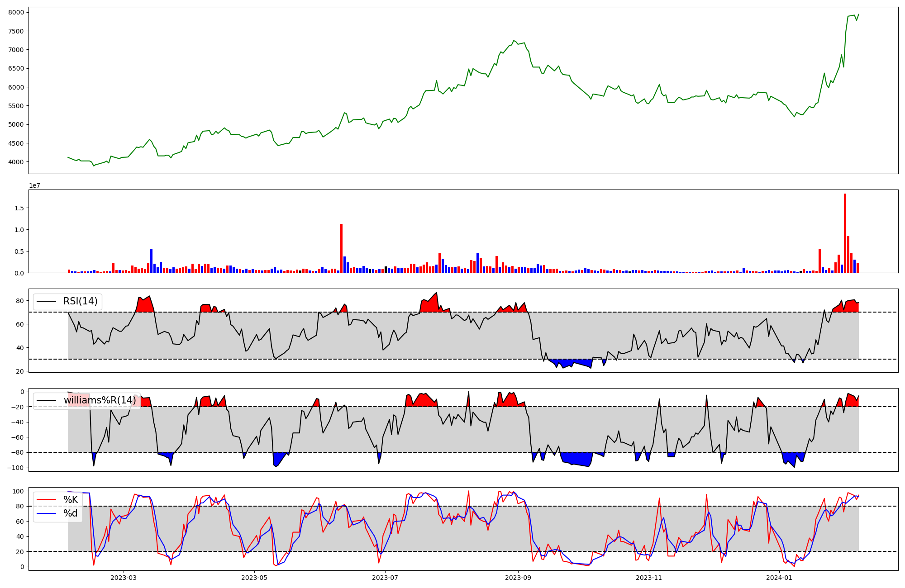Click the %d legend entry text
This screenshot has height=588, width=905.
tap(70, 513)
